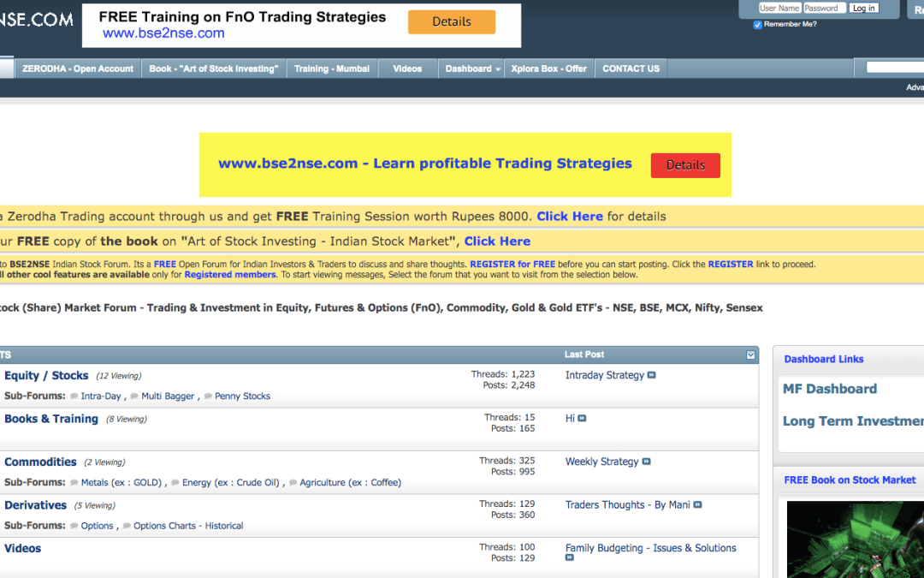Click speech bubble icon before Options Charts - Historical
The image size is (924, 578).
tap(127, 526)
